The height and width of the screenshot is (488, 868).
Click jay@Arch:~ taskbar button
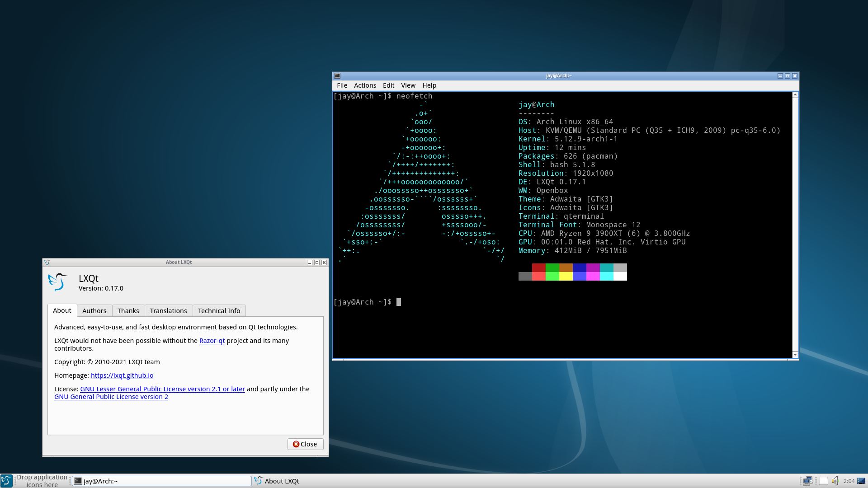pos(162,481)
